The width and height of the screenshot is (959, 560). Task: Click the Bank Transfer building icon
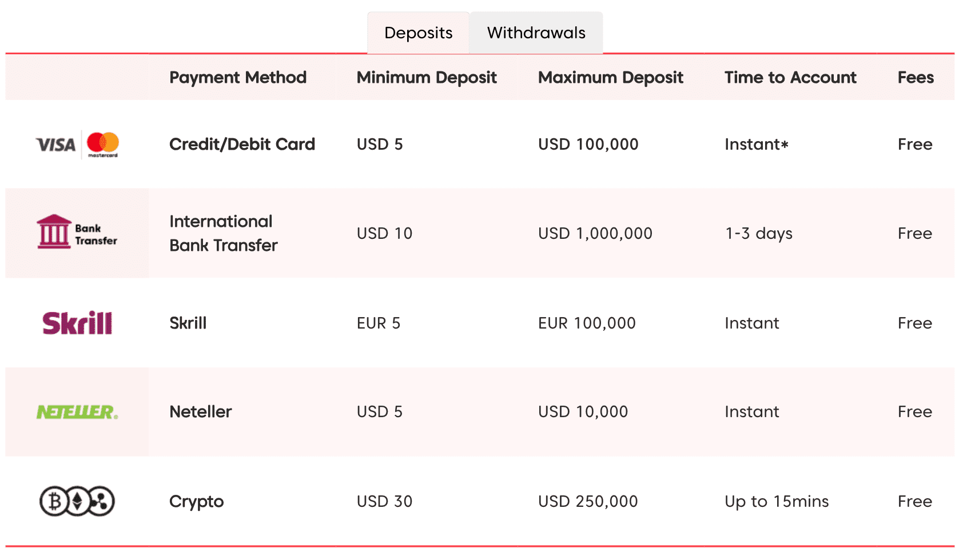pos(54,231)
